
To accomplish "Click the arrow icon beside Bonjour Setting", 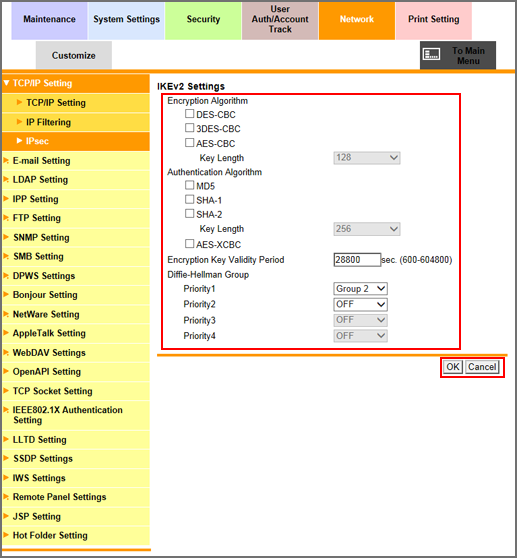I will point(6,294).
